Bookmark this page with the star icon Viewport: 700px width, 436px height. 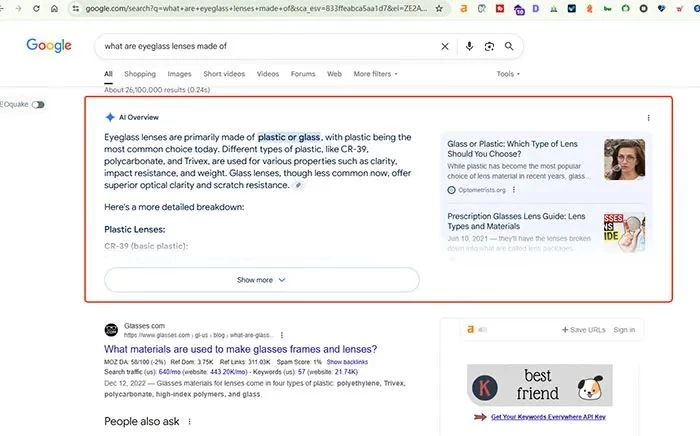click(x=439, y=8)
